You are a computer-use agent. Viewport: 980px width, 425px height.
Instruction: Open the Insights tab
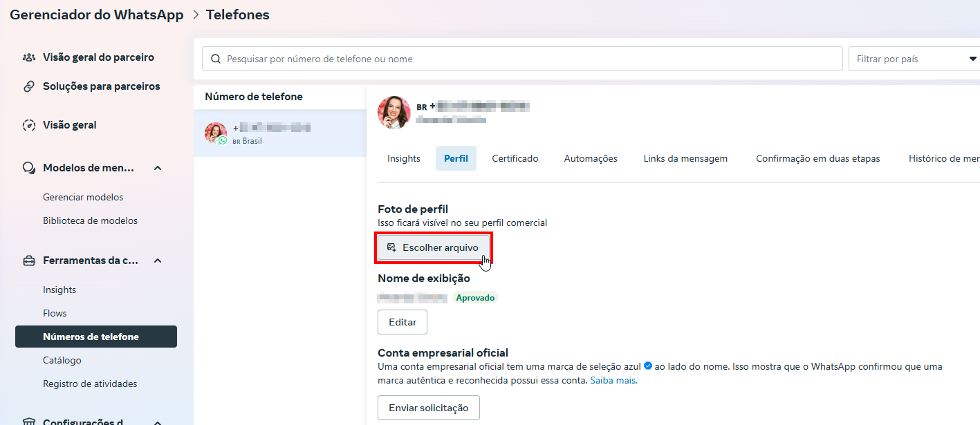point(404,158)
